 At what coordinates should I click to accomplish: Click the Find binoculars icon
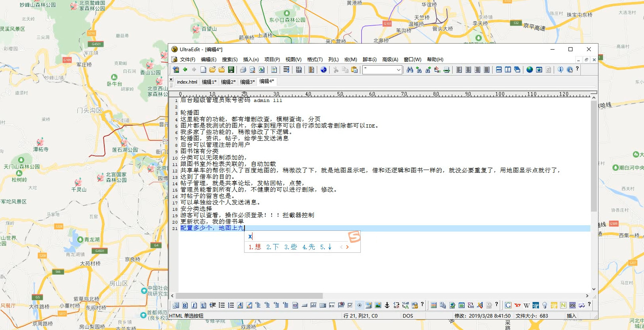(x=410, y=70)
